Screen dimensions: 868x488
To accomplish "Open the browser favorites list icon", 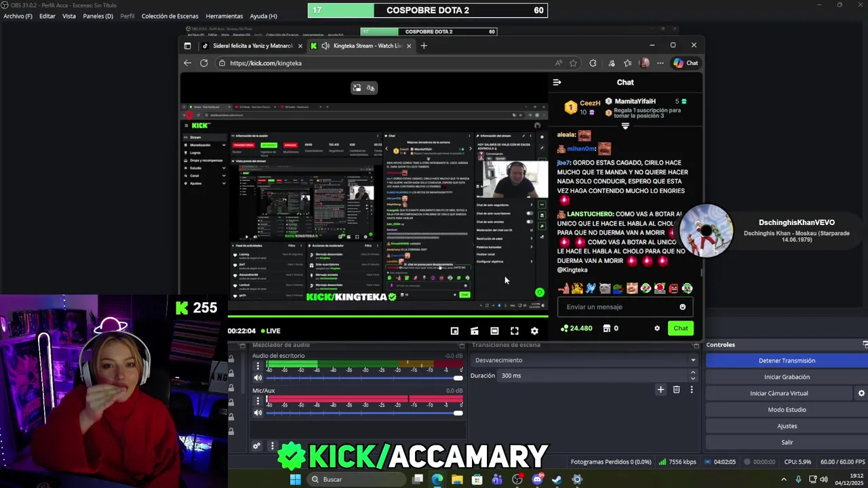I will point(627,63).
